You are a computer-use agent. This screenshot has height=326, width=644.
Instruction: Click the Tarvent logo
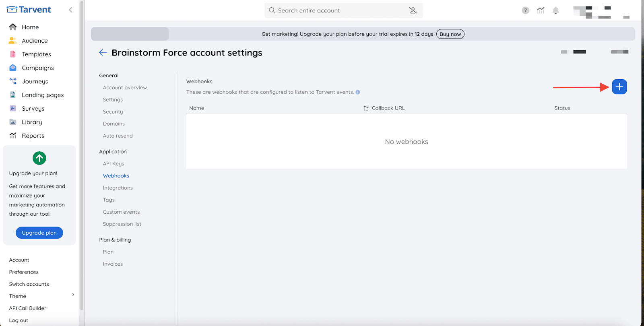pyautogui.click(x=29, y=10)
